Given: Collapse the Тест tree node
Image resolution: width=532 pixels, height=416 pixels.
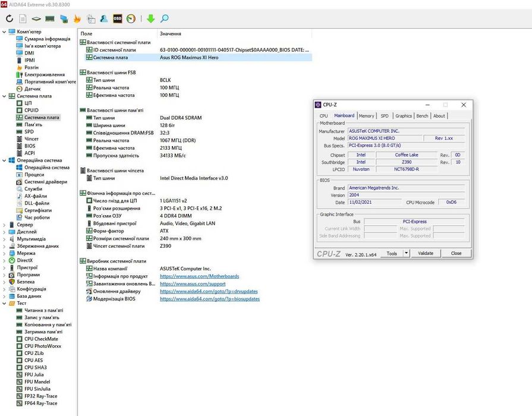Looking at the screenshot, I should (4, 303).
